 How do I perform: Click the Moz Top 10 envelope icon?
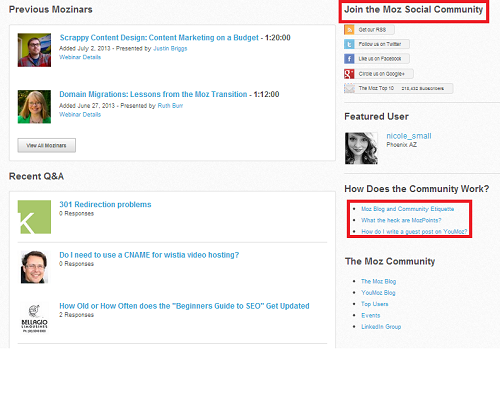coord(349,88)
